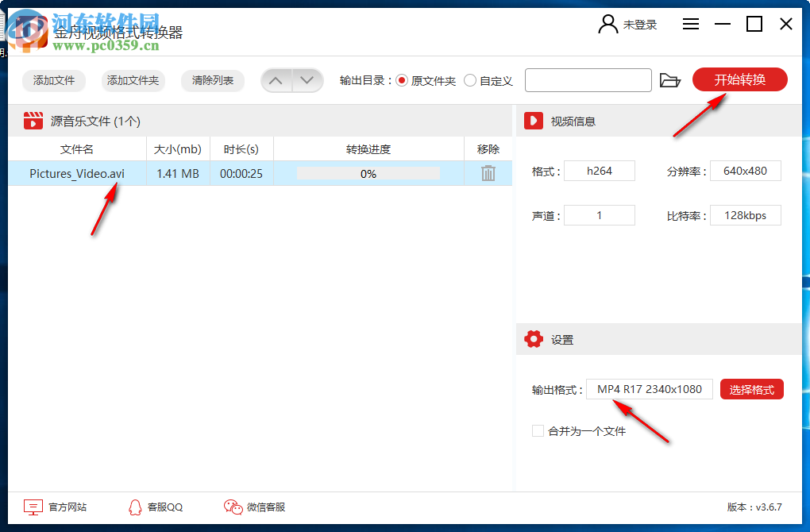Click the empty output directory input field
This screenshot has height=532, width=810.
pyautogui.click(x=588, y=79)
